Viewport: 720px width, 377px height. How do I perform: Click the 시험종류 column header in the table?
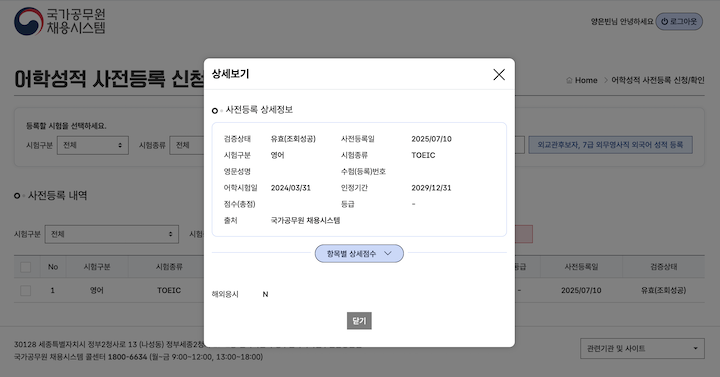coord(169,267)
